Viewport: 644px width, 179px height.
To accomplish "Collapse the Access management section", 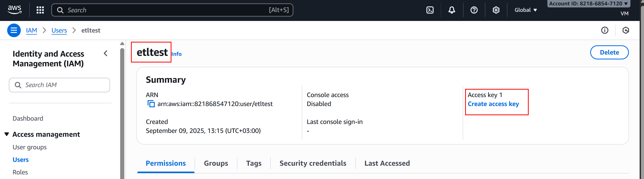I will [7, 134].
